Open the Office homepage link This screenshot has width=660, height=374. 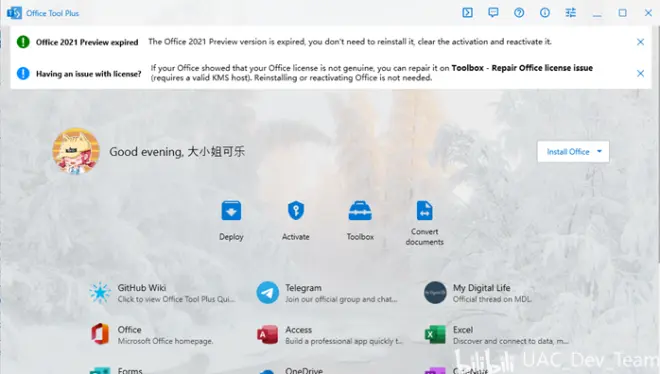(x=152, y=335)
